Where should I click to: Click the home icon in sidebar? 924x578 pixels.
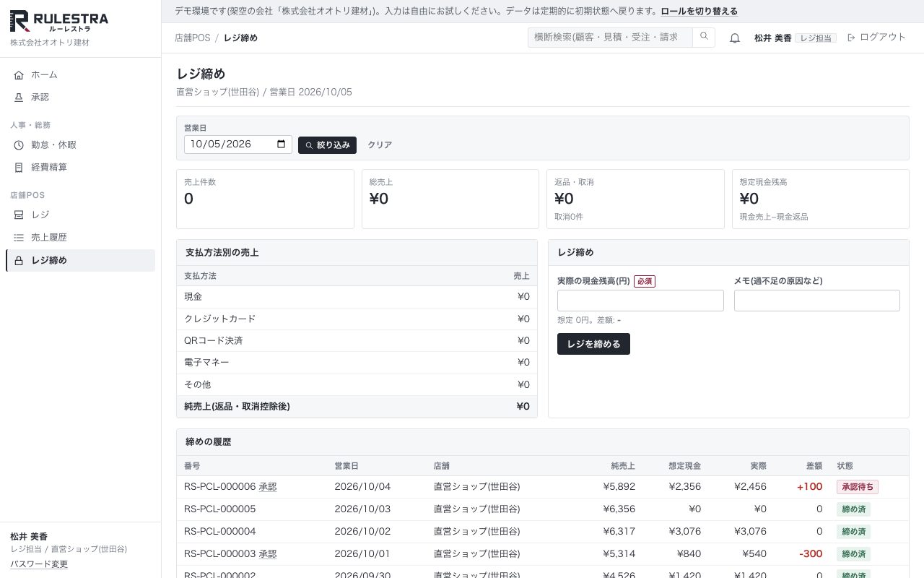pyautogui.click(x=19, y=75)
